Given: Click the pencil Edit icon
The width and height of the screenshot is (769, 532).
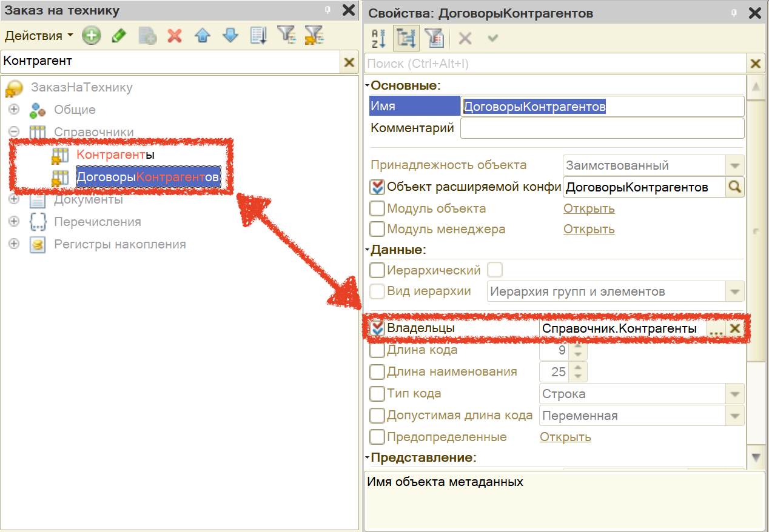Looking at the screenshot, I should 119,36.
